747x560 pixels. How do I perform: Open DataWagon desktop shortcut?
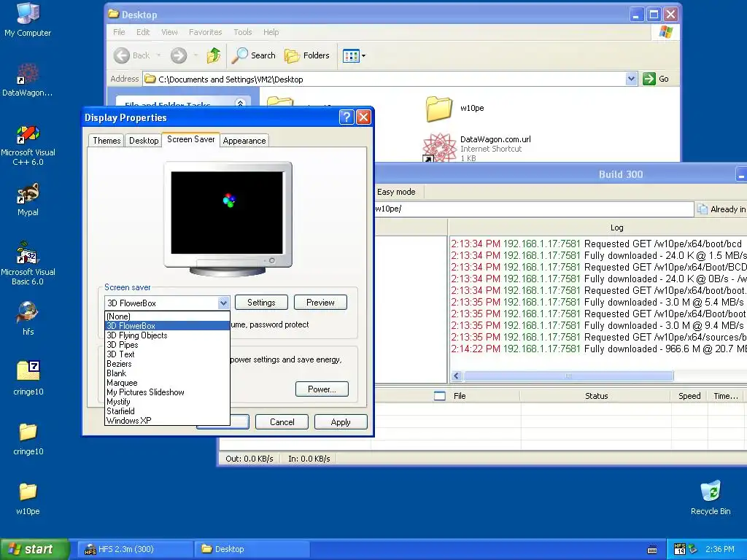pos(28,79)
